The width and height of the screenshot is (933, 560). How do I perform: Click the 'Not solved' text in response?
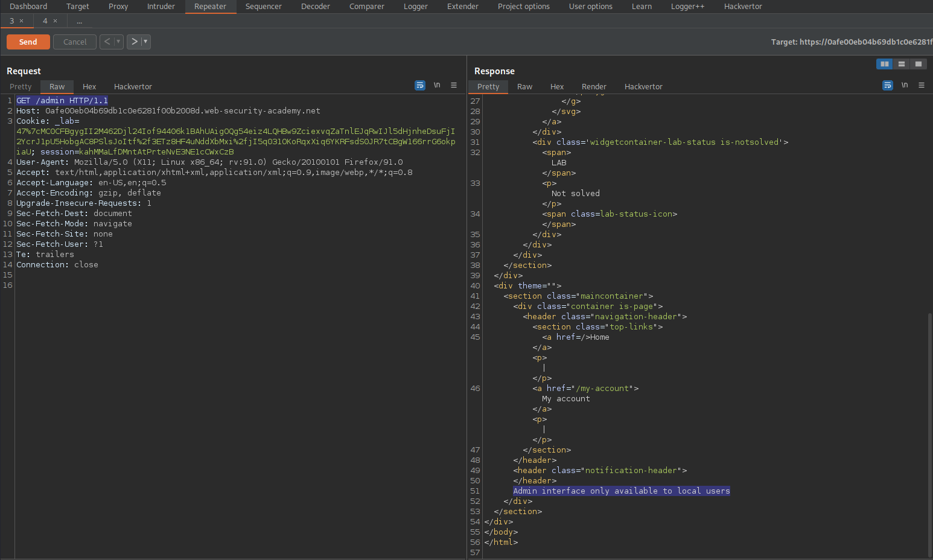(x=576, y=194)
